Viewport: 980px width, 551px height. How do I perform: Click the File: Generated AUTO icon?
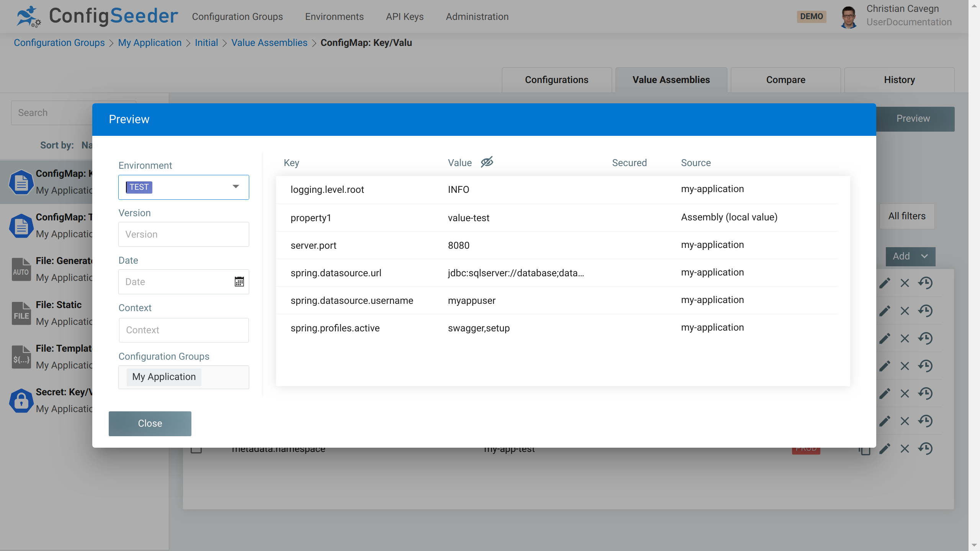pos(21,269)
